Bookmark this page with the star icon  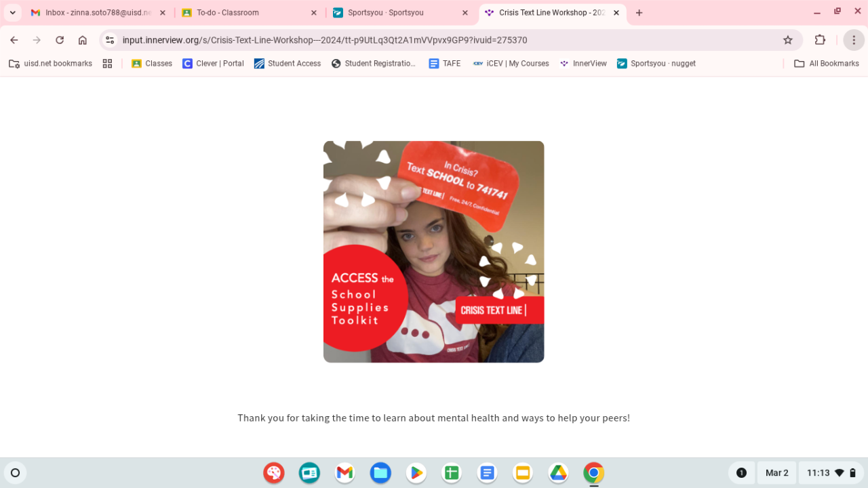(x=788, y=40)
